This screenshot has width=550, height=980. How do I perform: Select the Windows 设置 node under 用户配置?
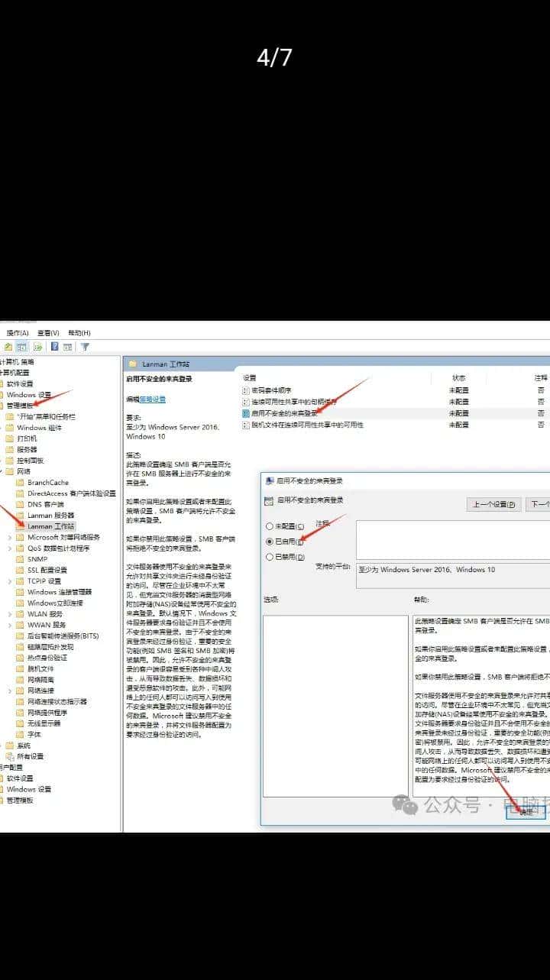29,789
